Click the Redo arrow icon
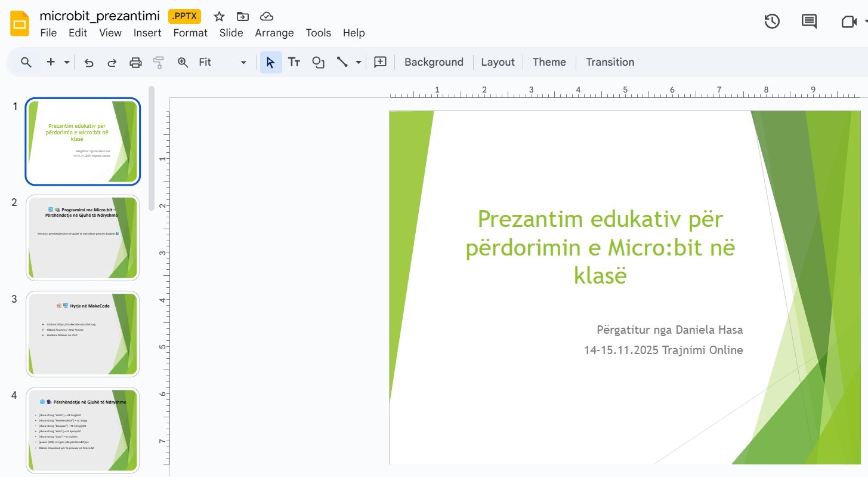The height and width of the screenshot is (477, 868). click(112, 62)
